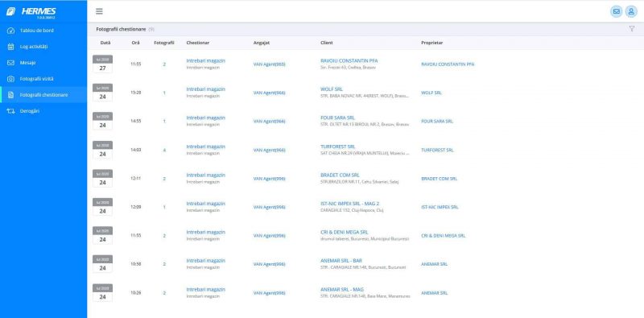Screen dimensions: 644x318
Task: Click the Tablou de bord gauge icon
Action: pos(11,31)
